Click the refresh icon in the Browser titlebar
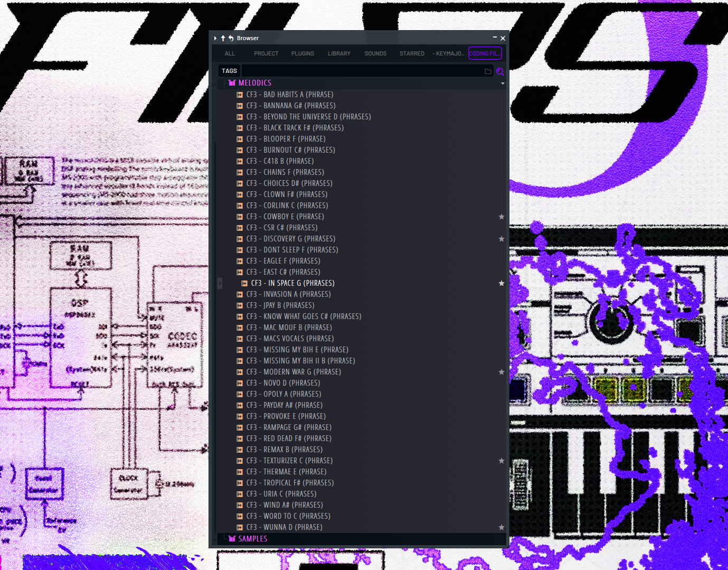This screenshot has width=728, height=570. pos(230,38)
